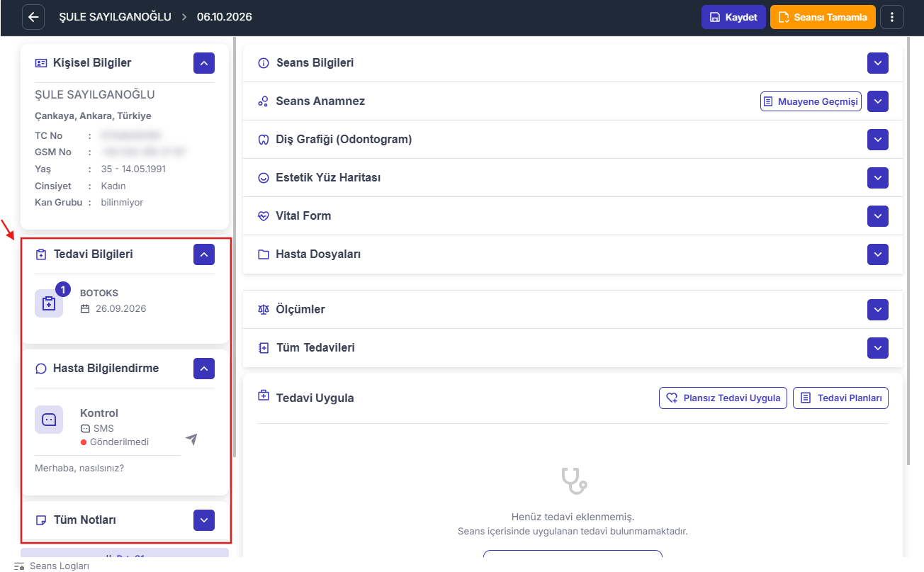
Task: Click the Hasta Bilgilendirme chat icon
Action: click(x=41, y=369)
